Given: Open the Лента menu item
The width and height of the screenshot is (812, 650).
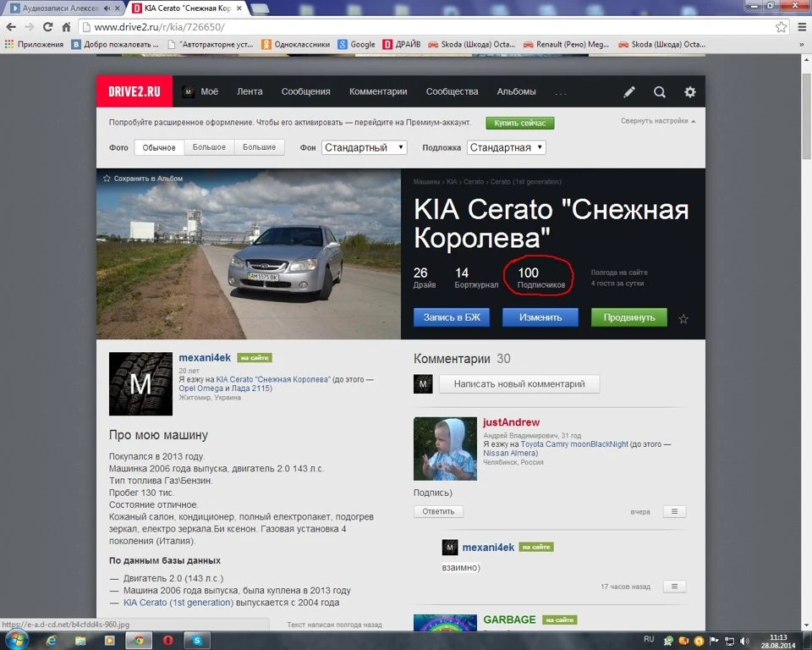Looking at the screenshot, I should [250, 91].
